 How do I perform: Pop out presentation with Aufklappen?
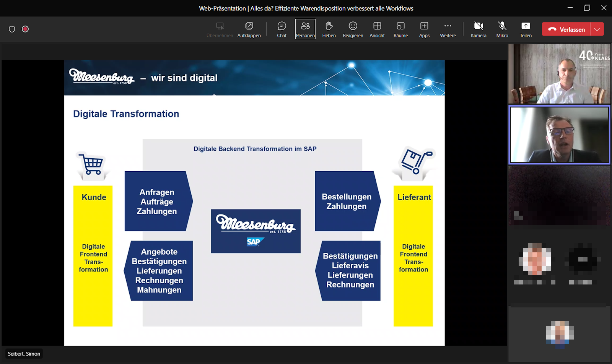[249, 29]
